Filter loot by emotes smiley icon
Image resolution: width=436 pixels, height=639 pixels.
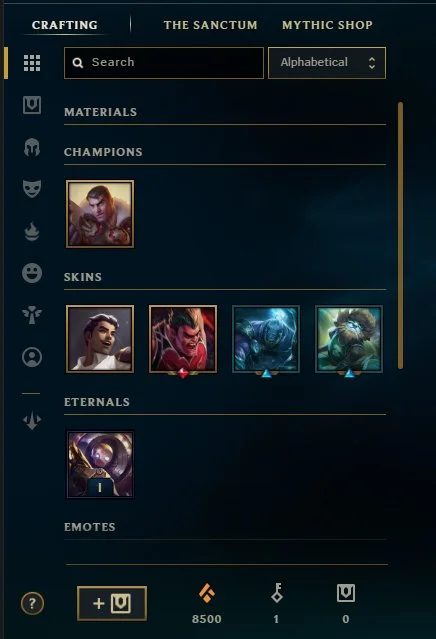click(32, 273)
